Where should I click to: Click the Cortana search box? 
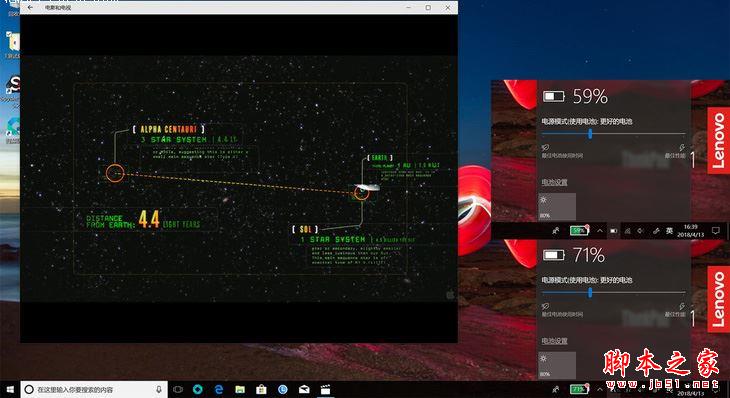tap(94, 390)
